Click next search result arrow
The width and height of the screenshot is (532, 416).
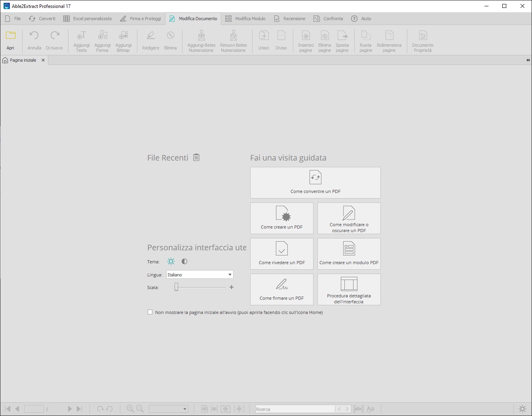(x=347, y=409)
